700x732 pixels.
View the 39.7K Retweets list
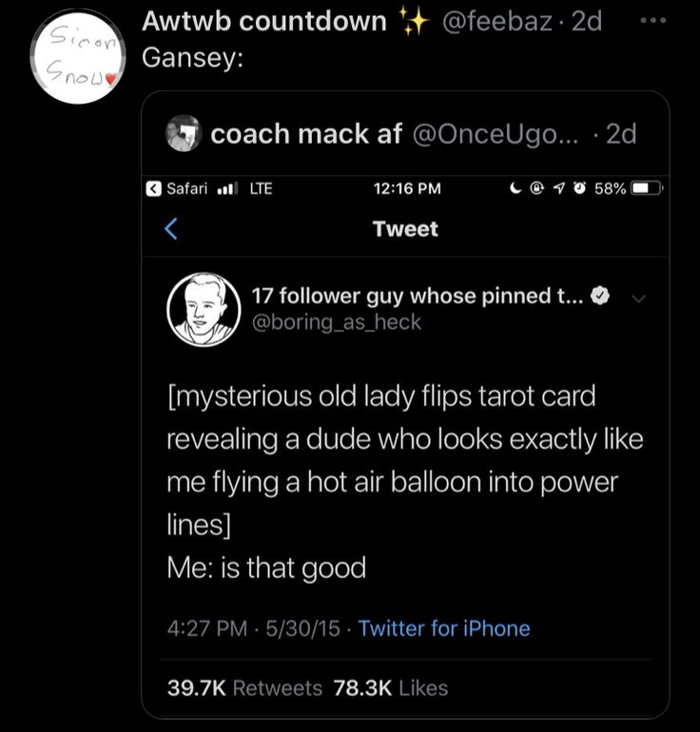[244, 688]
